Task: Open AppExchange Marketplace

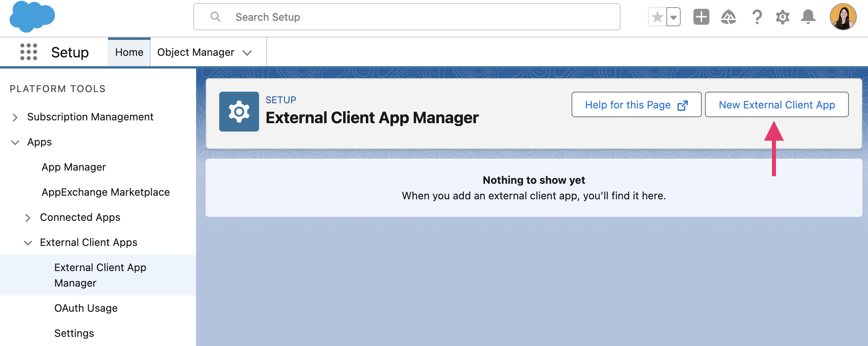Action: 106,192
